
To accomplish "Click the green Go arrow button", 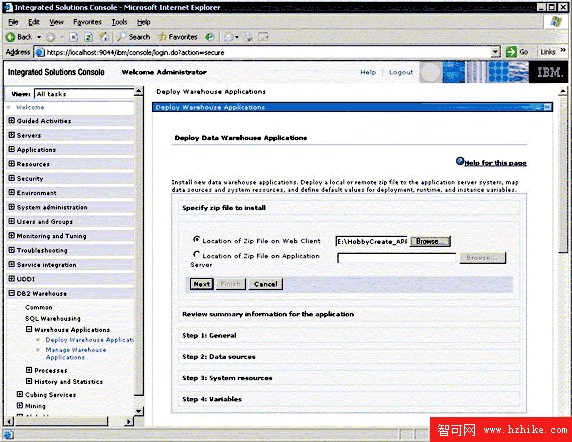I will coord(511,52).
